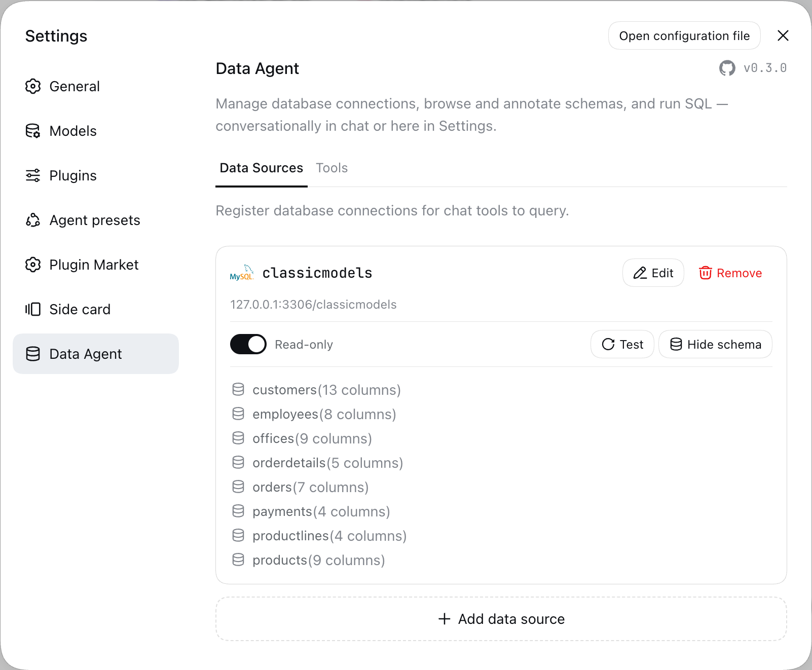Click the red trash icon on Remove
This screenshot has height=670, width=812.
[x=706, y=273]
